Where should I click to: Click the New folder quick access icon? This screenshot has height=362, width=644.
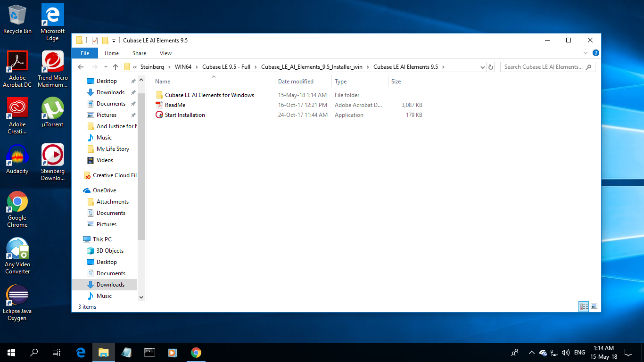105,41
